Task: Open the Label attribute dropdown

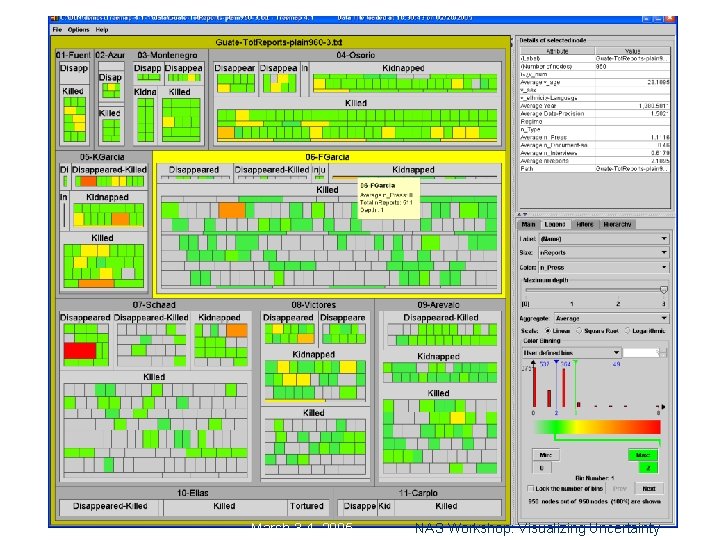Action: (x=603, y=239)
